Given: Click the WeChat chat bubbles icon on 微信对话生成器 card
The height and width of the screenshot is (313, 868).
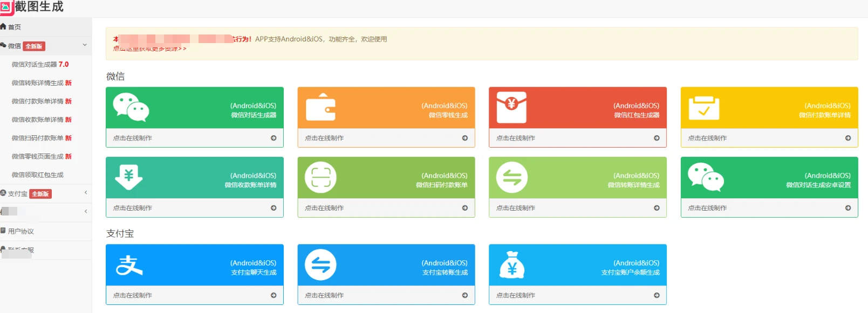Looking at the screenshot, I should click(x=131, y=107).
